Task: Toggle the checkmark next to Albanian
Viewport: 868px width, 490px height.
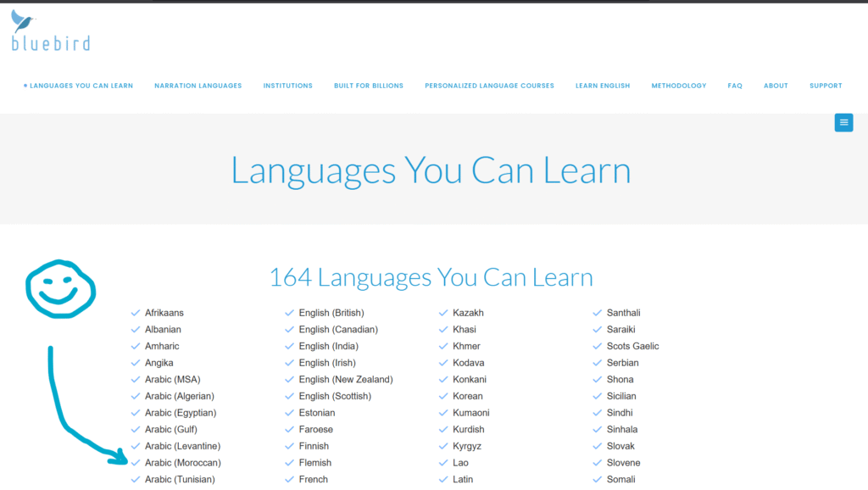Action: pos(135,329)
